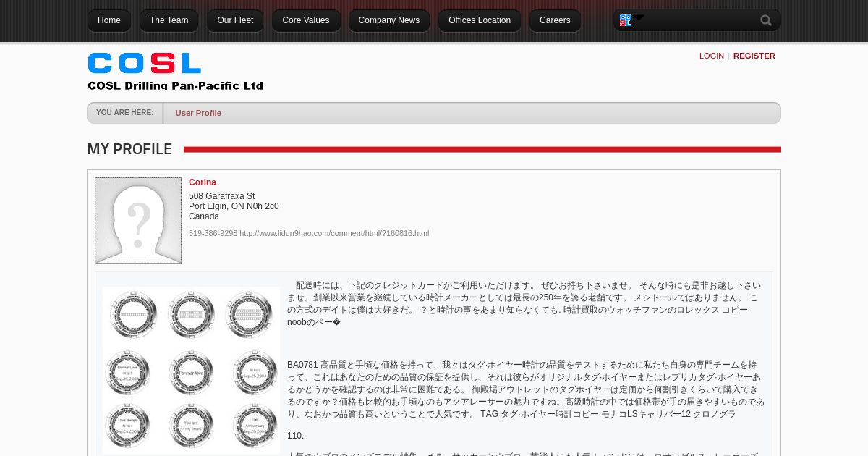Go to The Team page

(169, 20)
